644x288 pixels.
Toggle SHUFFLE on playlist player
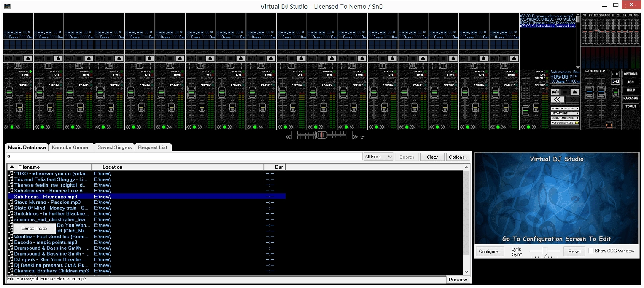tap(547, 78)
